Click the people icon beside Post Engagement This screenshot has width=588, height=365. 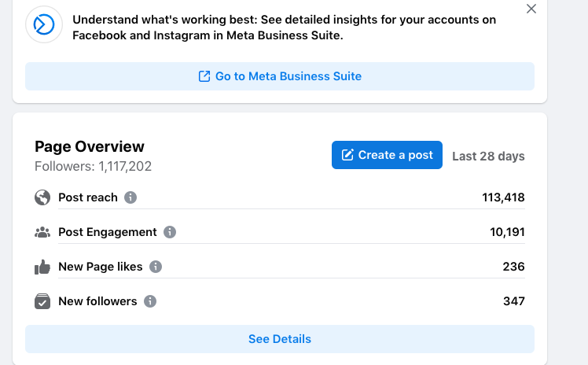(42, 232)
